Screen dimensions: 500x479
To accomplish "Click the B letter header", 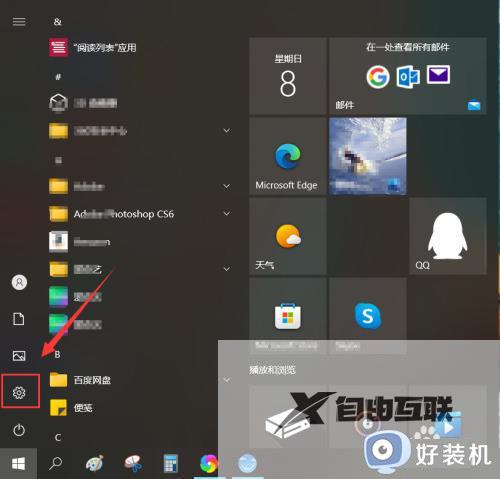I will click(57, 355).
